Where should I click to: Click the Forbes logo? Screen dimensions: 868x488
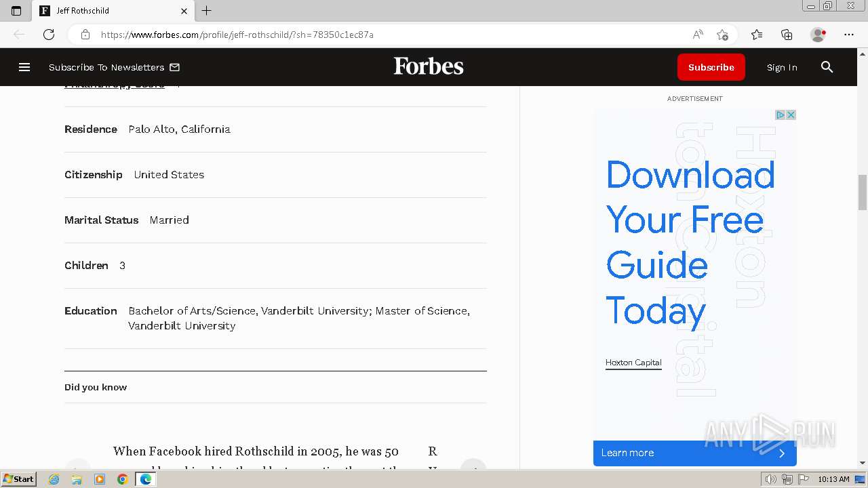pos(429,66)
